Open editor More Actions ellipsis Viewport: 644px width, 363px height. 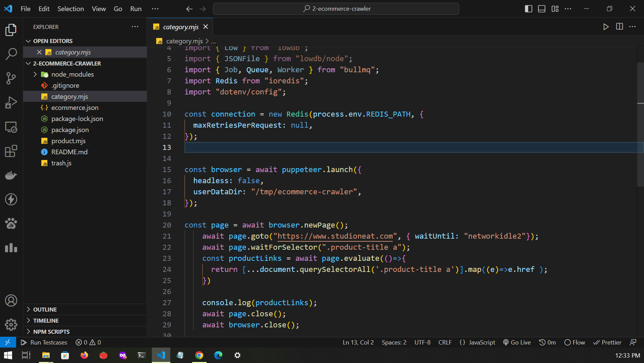(633, 27)
